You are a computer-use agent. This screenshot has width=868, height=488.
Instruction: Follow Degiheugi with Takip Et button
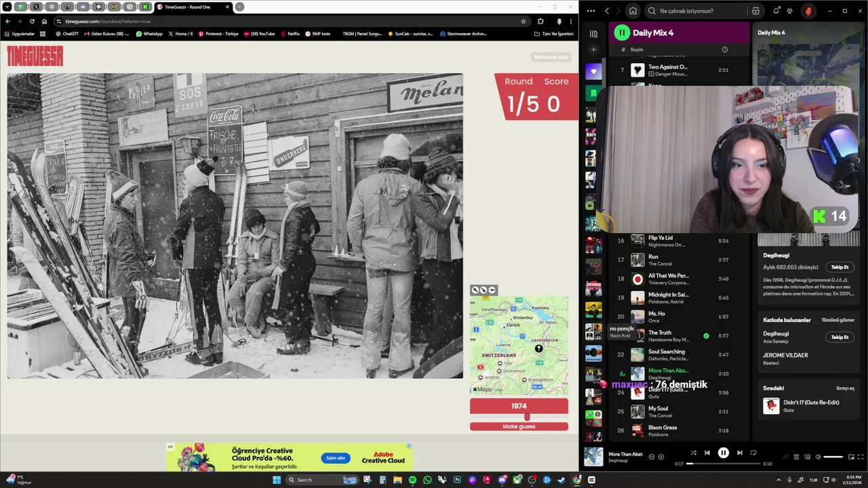click(x=840, y=267)
